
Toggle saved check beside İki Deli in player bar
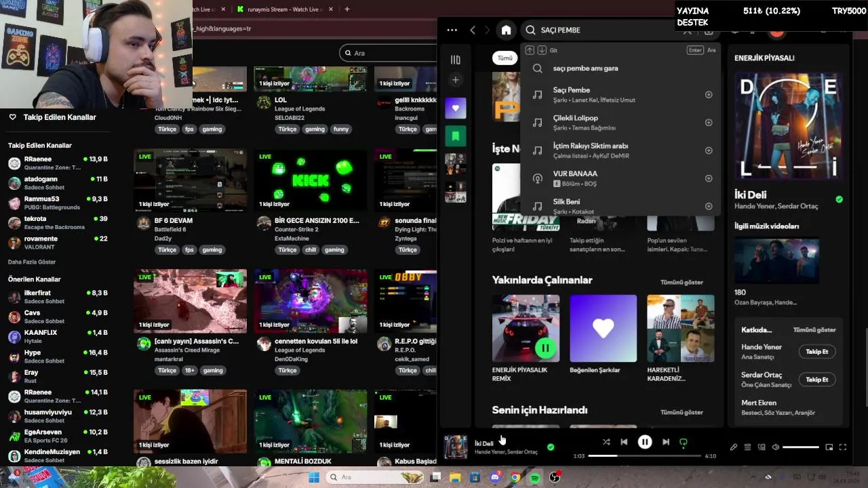(x=551, y=447)
